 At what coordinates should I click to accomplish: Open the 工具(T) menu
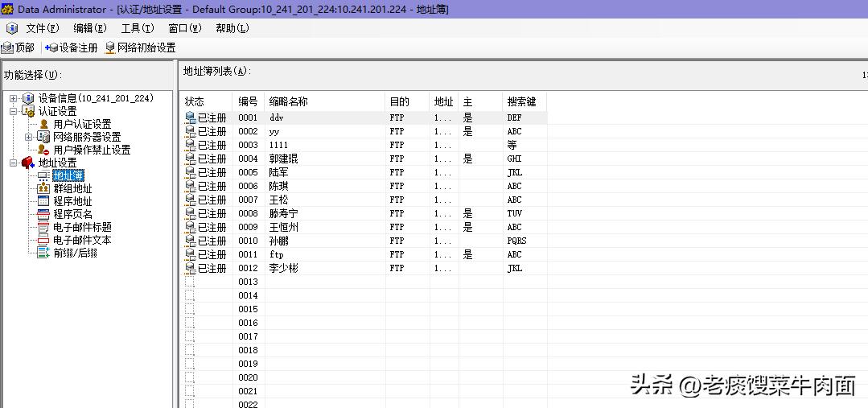(137, 28)
